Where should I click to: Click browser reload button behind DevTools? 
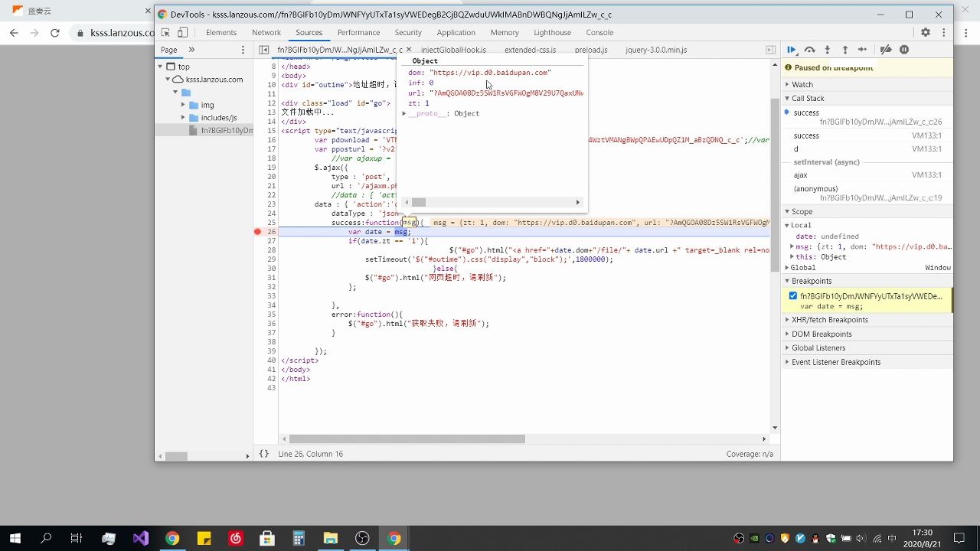54,33
